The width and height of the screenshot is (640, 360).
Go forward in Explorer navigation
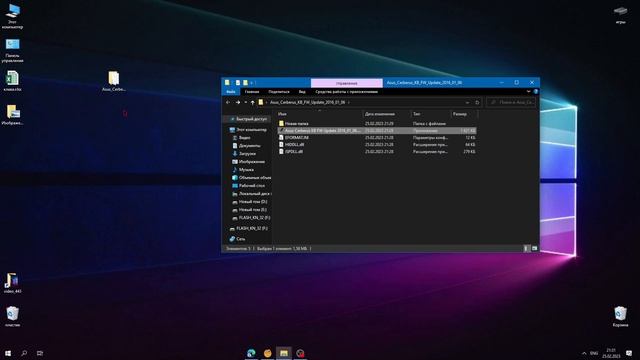pyautogui.click(x=238, y=102)
